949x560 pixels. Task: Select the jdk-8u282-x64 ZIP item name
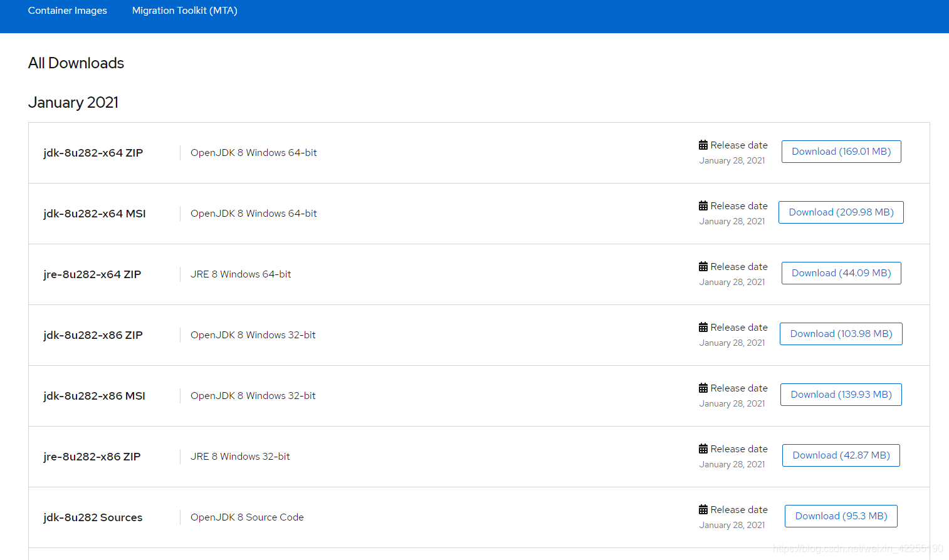pyautogui.click(x=93, y=152)
